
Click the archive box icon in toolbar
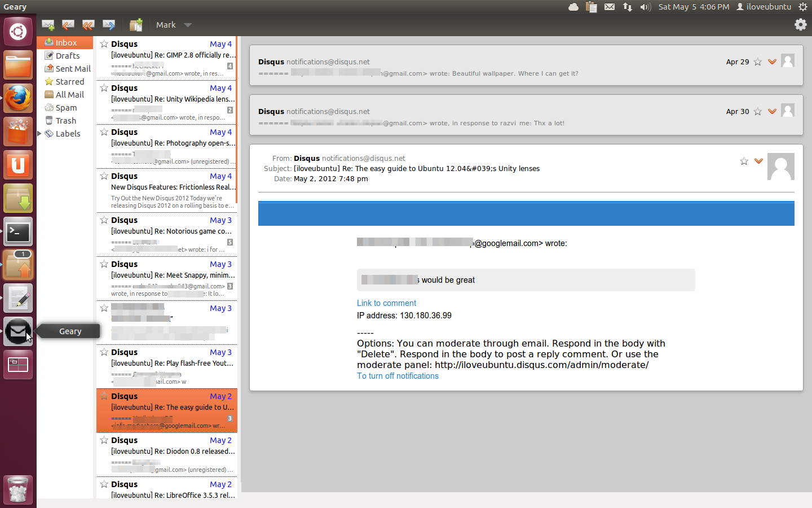[x=136, y=25]
